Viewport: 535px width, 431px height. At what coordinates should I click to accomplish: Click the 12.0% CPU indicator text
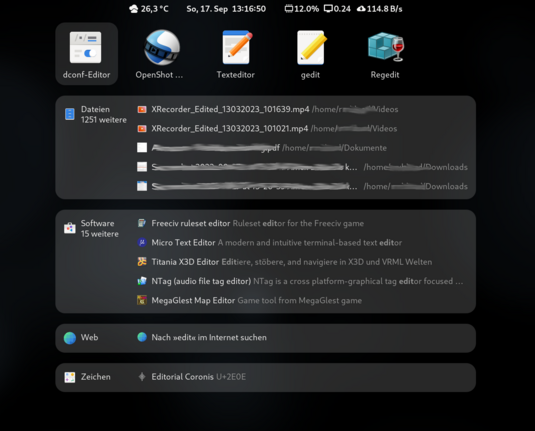coord(306,9)
